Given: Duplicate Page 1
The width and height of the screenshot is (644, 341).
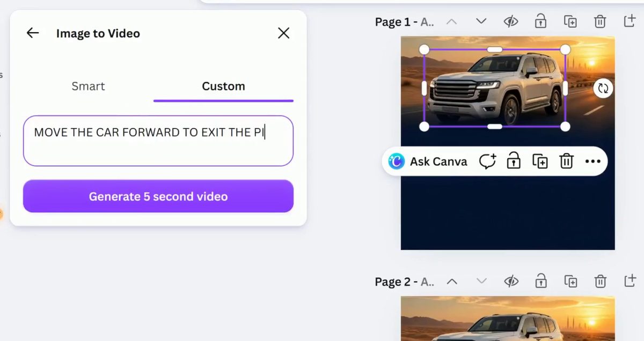Looking at the screenshot, I should [x=570, y=21].
